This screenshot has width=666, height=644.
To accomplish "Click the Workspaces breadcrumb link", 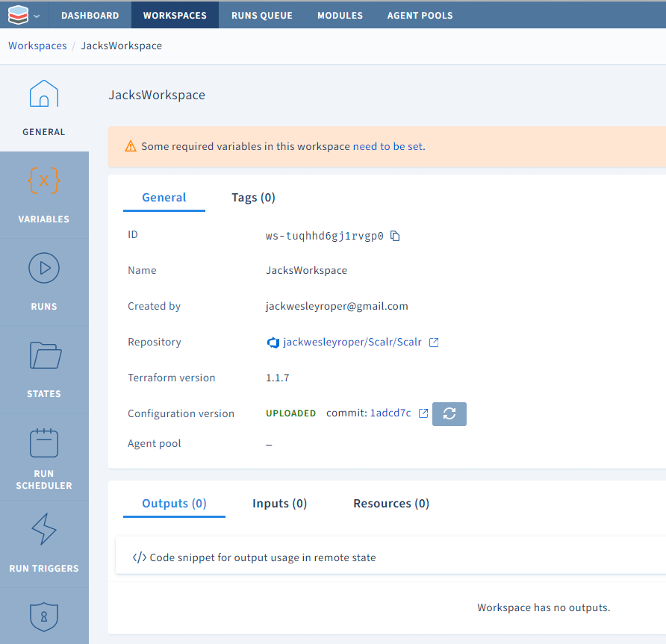I will 37,46.
